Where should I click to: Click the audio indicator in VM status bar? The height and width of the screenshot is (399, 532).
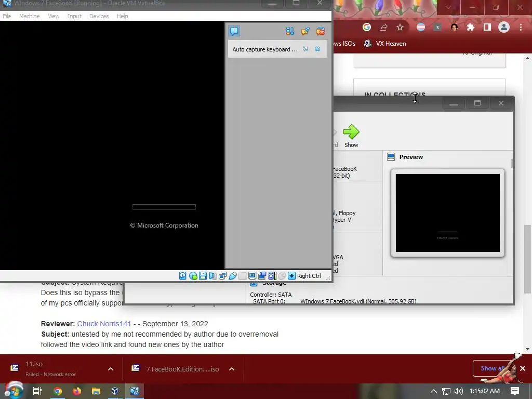tap(212, 276)
